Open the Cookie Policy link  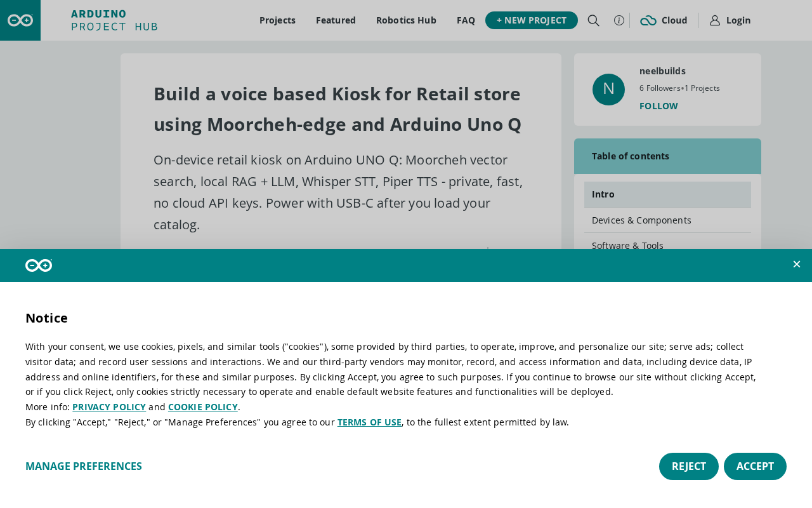[203, 407]
